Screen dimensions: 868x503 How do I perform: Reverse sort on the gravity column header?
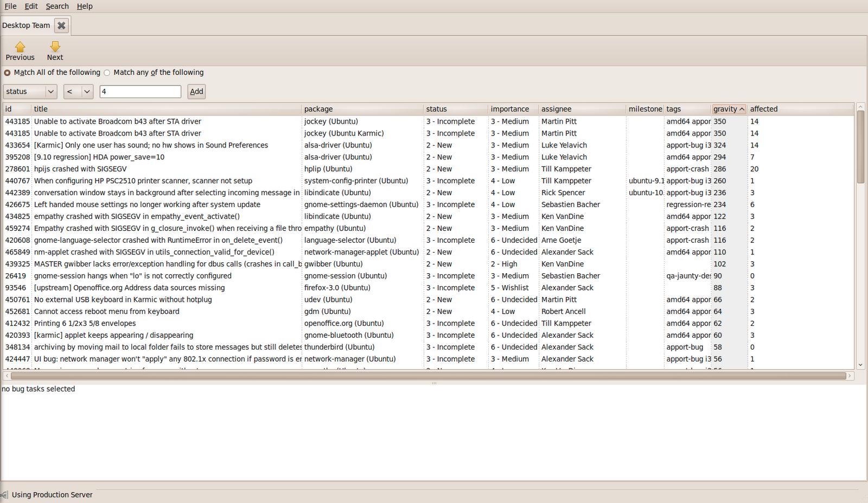tap(730, 109)
